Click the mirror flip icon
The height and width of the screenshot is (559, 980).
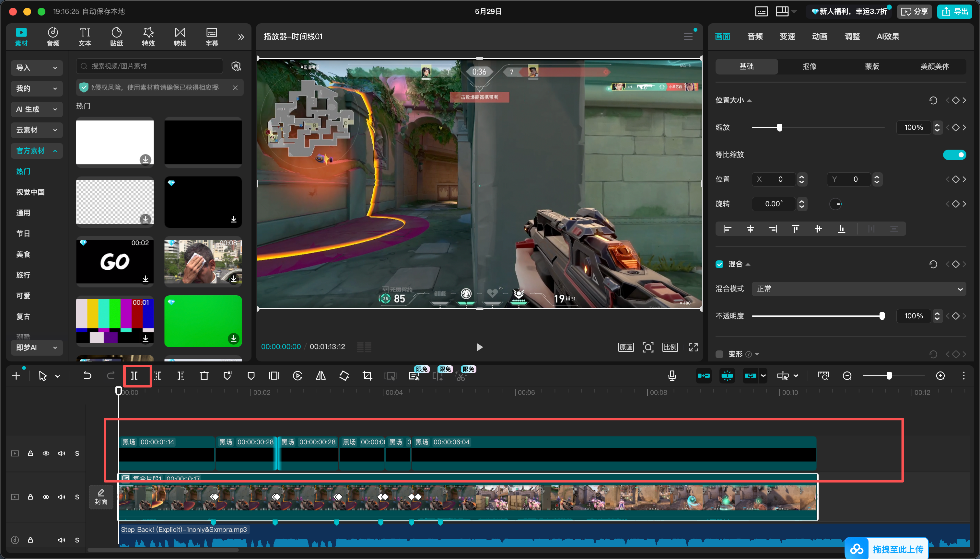[x=321, y=376]
